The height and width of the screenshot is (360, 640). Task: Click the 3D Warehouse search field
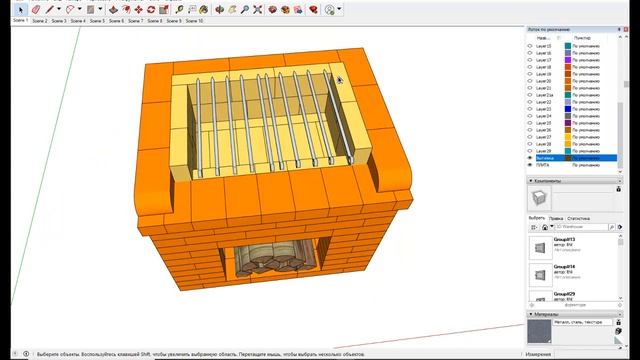point(581,227)
